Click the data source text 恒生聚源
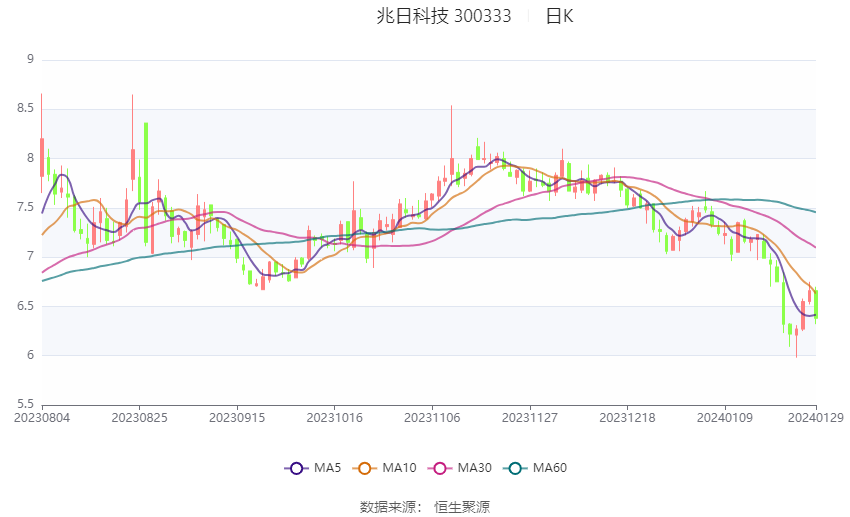The width and height of the screenshot is (850, 517). tap(462, 507)
